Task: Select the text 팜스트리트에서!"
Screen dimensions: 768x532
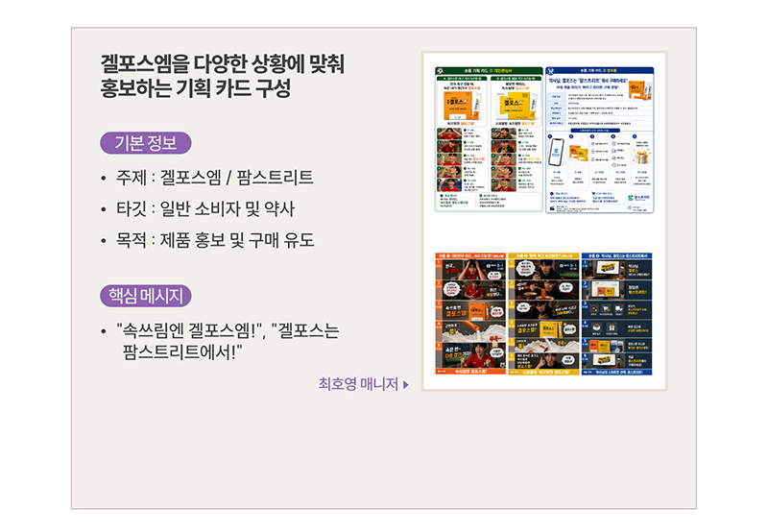Action: [182, 351]
